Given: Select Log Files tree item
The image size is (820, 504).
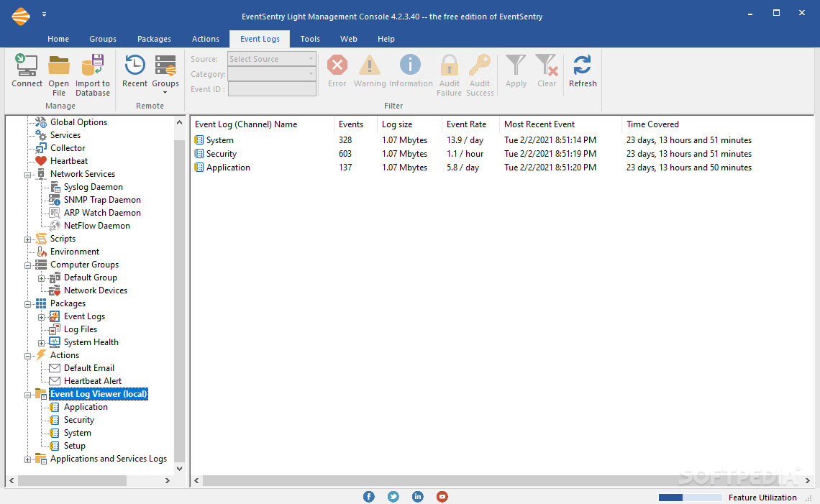Looking at the screenshot, I should click(80, 329).
